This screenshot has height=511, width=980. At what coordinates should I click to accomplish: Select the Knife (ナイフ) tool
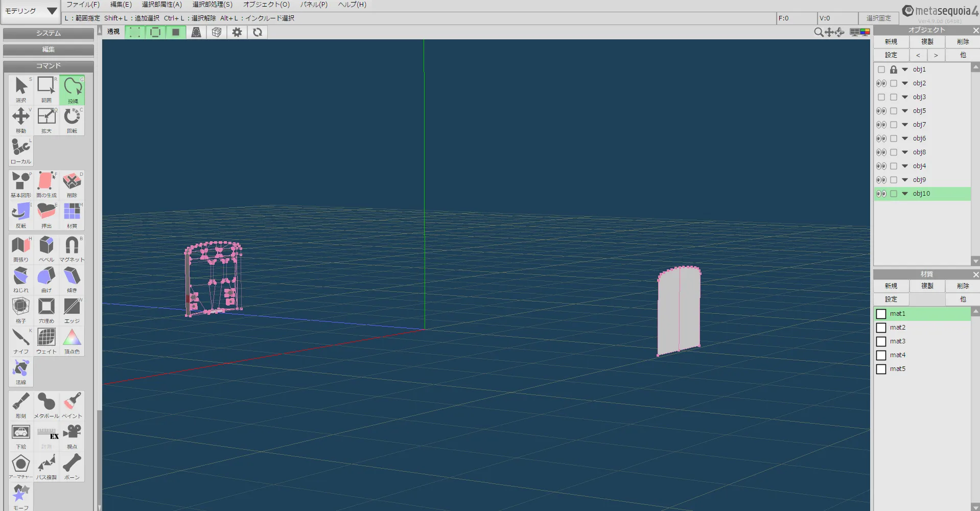21,340
